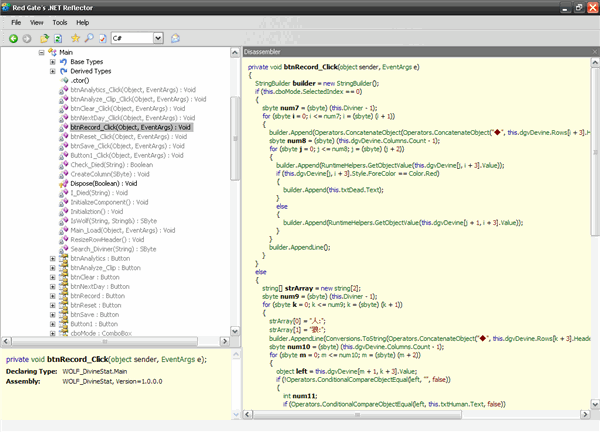The width and height of the screenshot is (600, 432).
Task: Click WOLF_DivineStat.Main declaring type text
Action: point(95,372)
